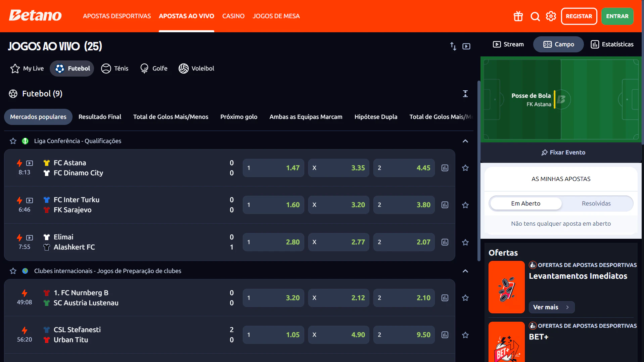Click the live match list scrollbar

tap(479, 171)
